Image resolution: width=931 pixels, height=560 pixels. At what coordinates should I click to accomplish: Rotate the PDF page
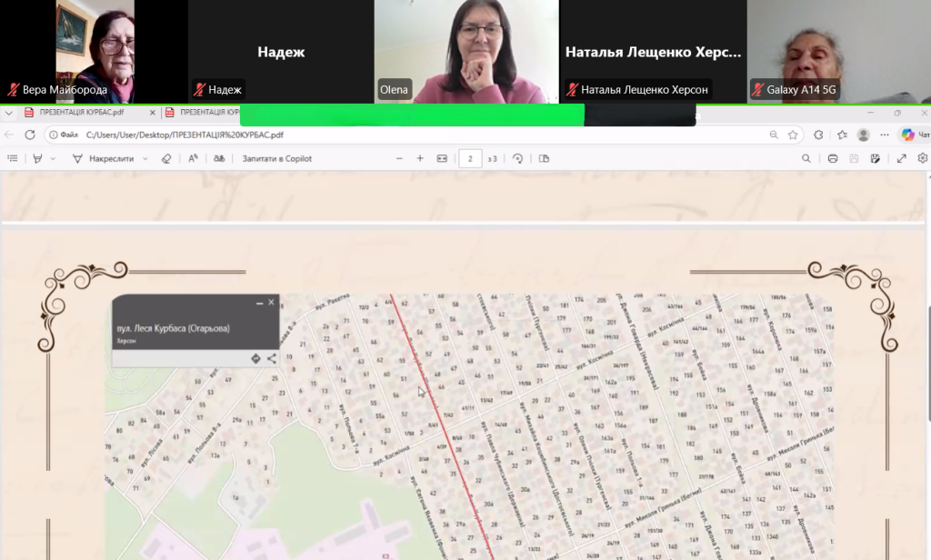point(517,158)
